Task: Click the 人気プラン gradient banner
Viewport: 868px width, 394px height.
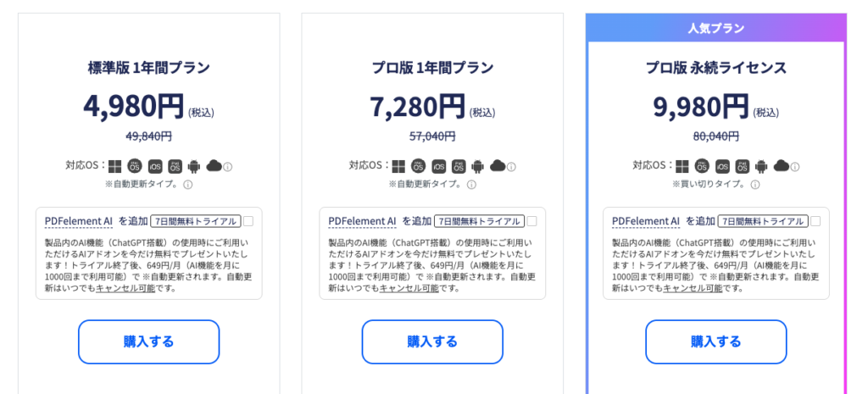Action: click(716, 28)
